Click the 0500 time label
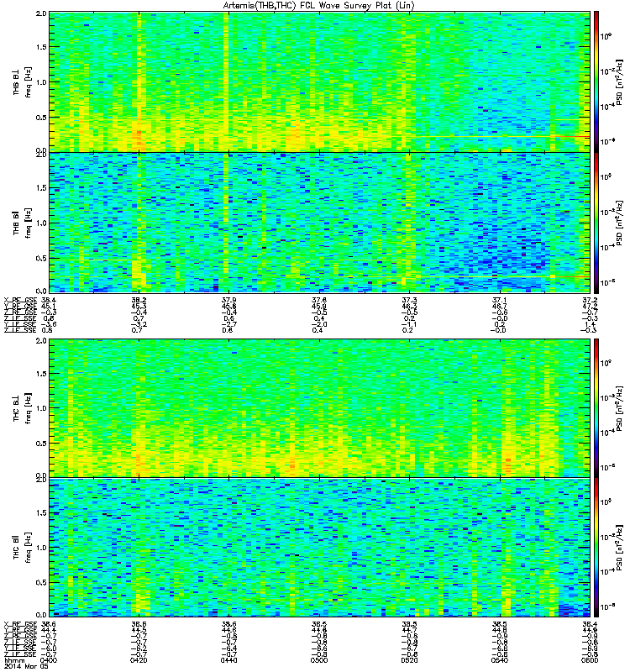The image size is (630, 672). 319,660
